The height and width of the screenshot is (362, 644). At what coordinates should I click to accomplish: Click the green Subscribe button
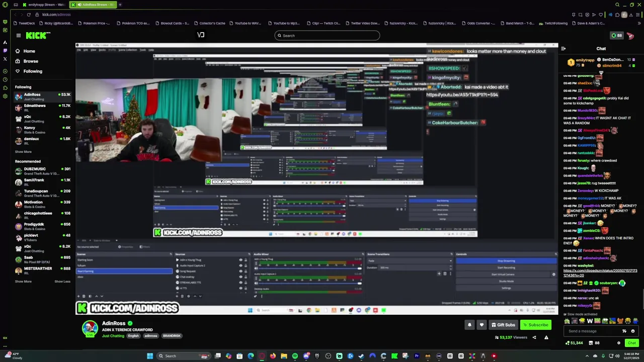click(x=535, y=325)
